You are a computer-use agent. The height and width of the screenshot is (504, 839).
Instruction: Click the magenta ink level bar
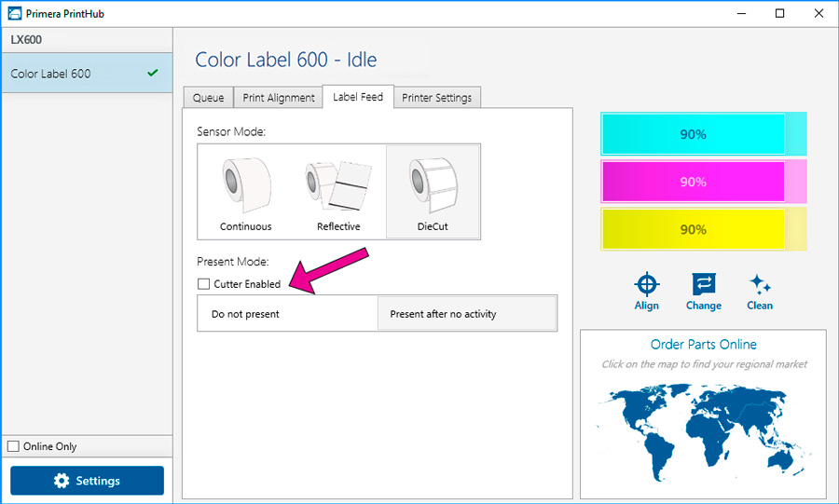pyautogui.click(x=703, y=182)
